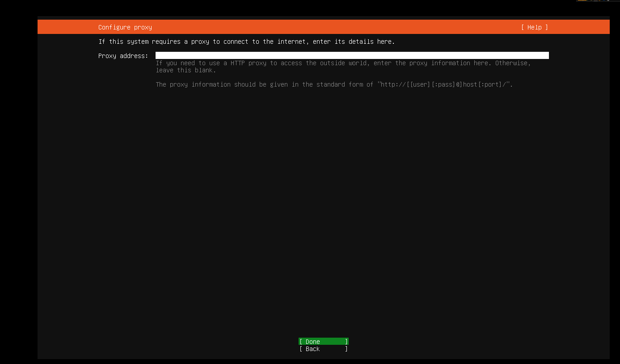Choose Back to return to previous step
The height and width of the screenshot is (364, 620).
323,349
